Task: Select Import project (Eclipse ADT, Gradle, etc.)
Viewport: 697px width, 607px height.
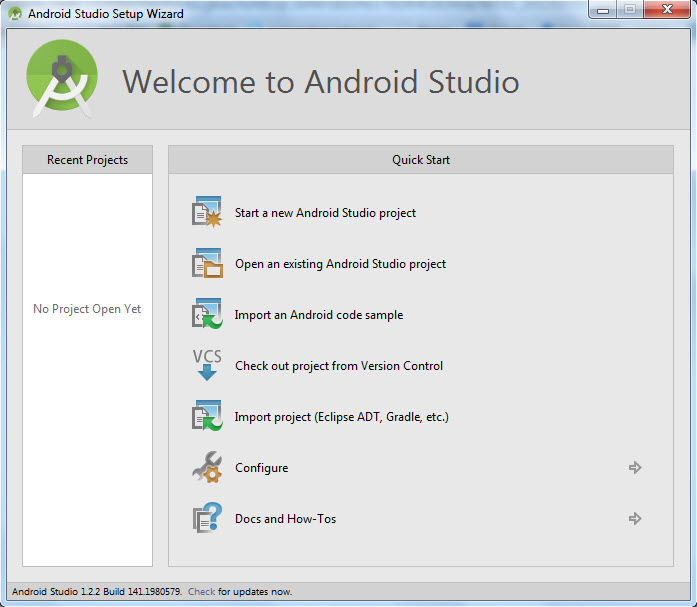Action: pos(341,417)
